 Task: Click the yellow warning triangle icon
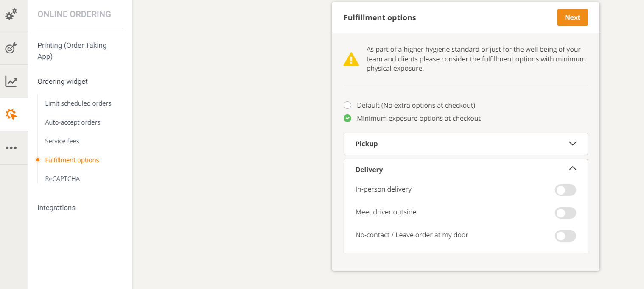point(351,59)
